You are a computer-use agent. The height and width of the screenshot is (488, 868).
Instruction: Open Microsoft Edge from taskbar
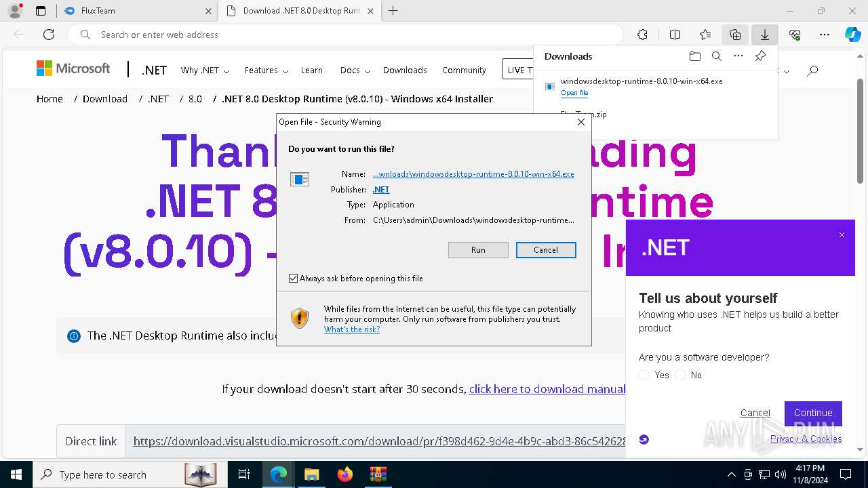[279, 474]
